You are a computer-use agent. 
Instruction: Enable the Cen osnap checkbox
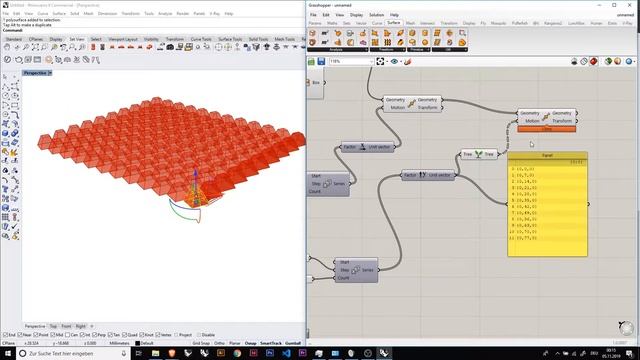(x=68, y=335)
